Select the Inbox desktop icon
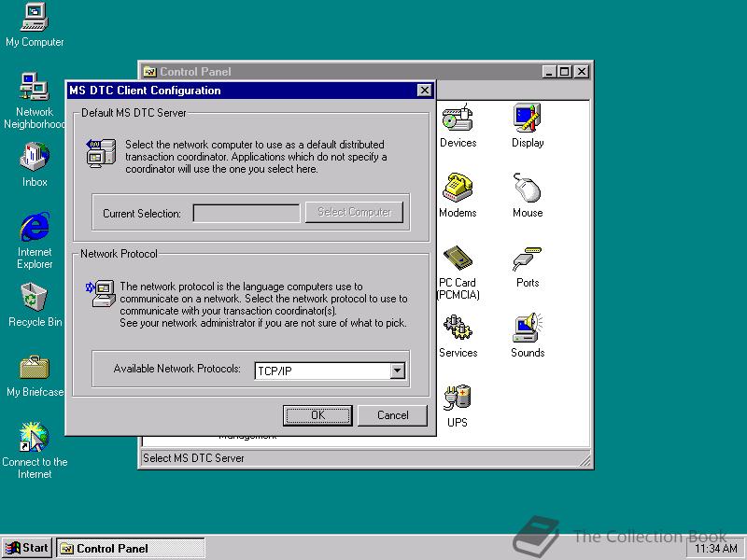 click(35, 164)
